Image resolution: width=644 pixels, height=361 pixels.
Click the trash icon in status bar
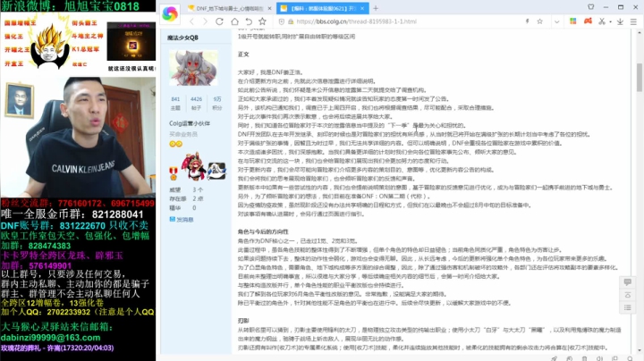coord(584,358)
